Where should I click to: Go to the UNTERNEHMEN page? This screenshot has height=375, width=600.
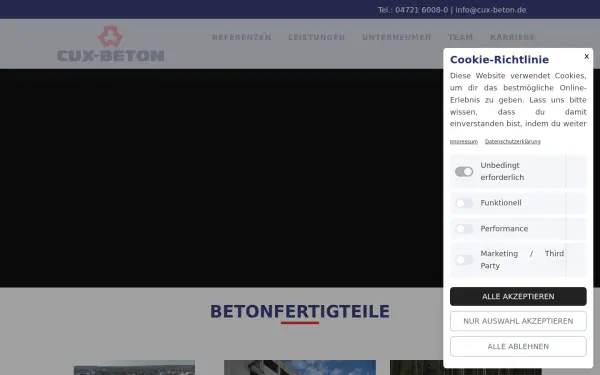click(396, 38)
